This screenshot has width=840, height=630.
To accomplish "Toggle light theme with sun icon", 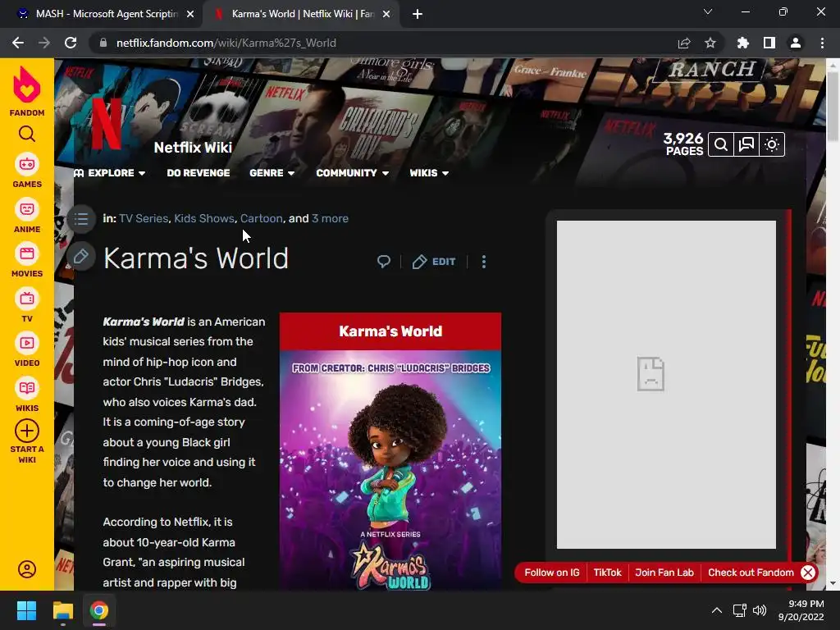I will 772,144.
